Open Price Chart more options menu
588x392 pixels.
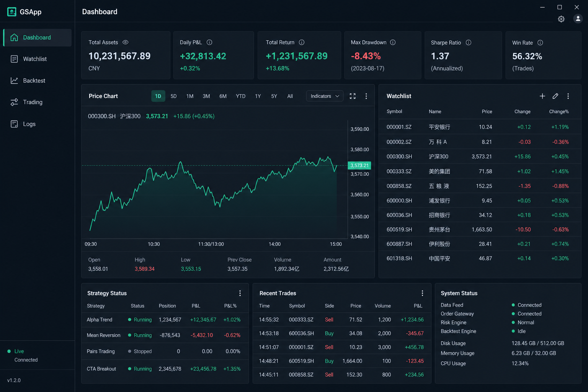[366, 96]
